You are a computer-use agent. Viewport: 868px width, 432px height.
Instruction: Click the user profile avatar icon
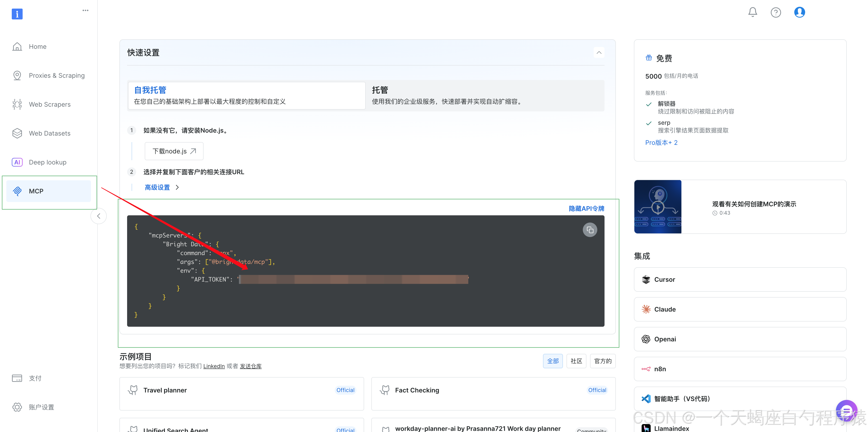click(x=799, y=12)
